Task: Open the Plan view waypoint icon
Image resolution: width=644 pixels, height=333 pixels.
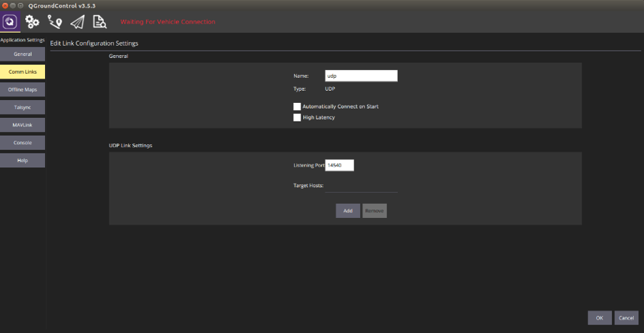Action: [55, 21]
